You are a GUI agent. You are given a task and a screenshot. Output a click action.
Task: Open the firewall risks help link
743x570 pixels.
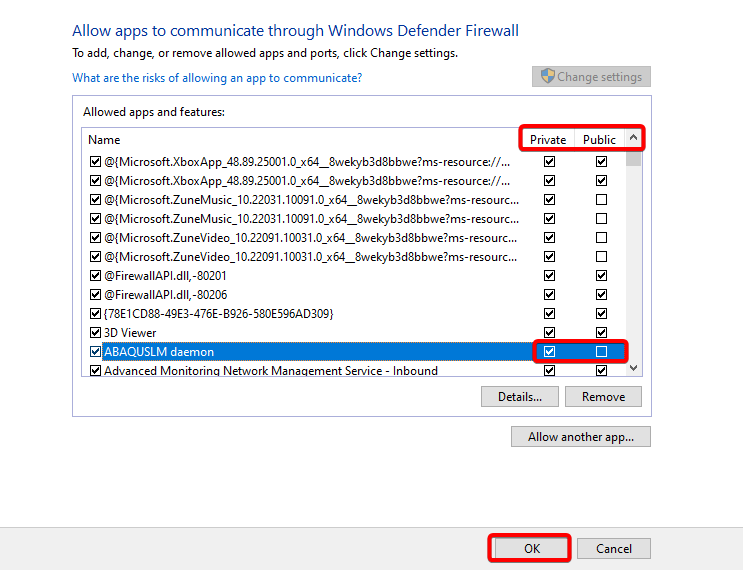point(217,78)
